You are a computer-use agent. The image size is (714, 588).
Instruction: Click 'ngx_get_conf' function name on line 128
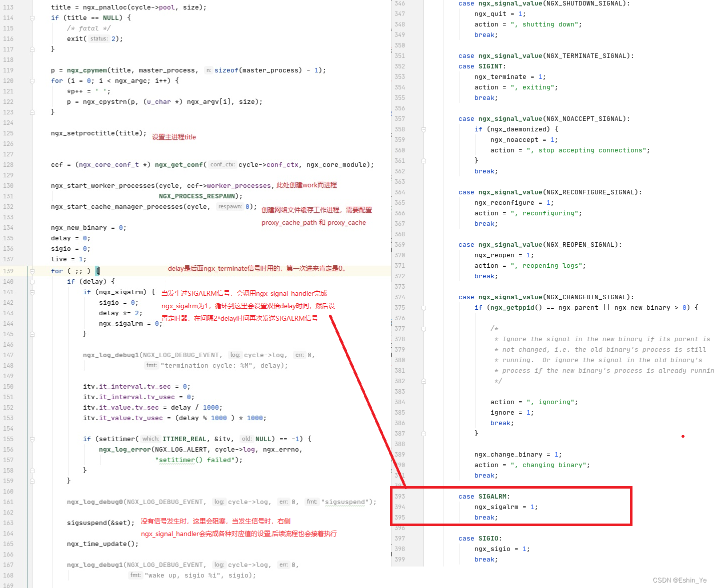pyautogui.click(x=179, y=165)
